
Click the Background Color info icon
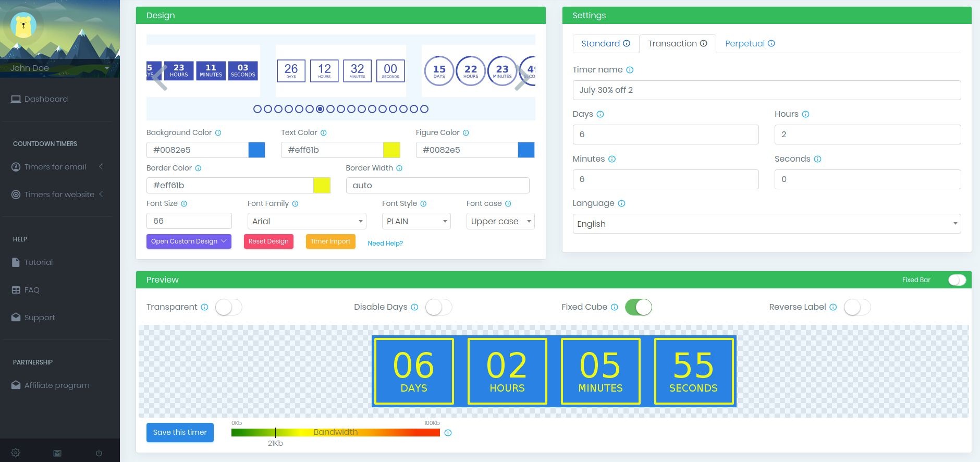[x=218, y=133]
